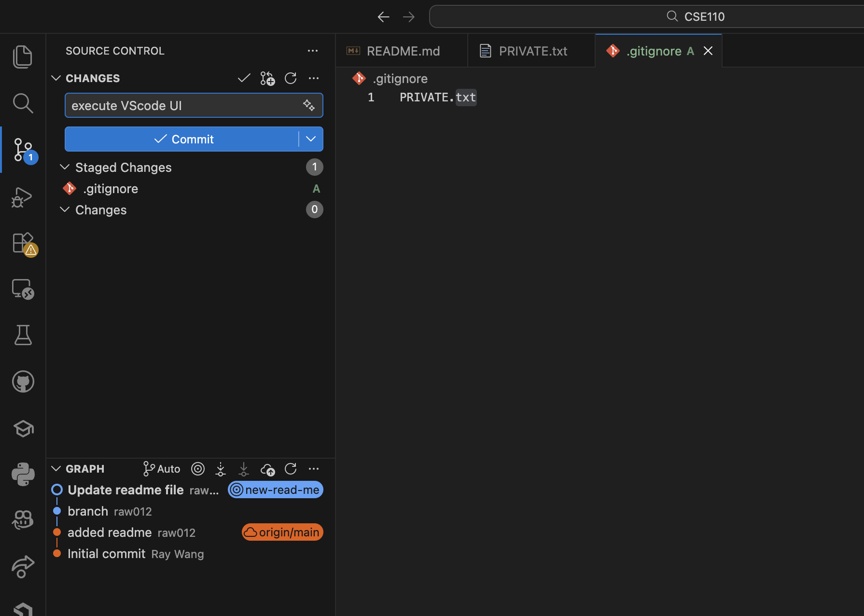The height and width of the screenshot is (616, 864).
Task: Open the Search sidebar icon
Action: [x=23, y=103]
